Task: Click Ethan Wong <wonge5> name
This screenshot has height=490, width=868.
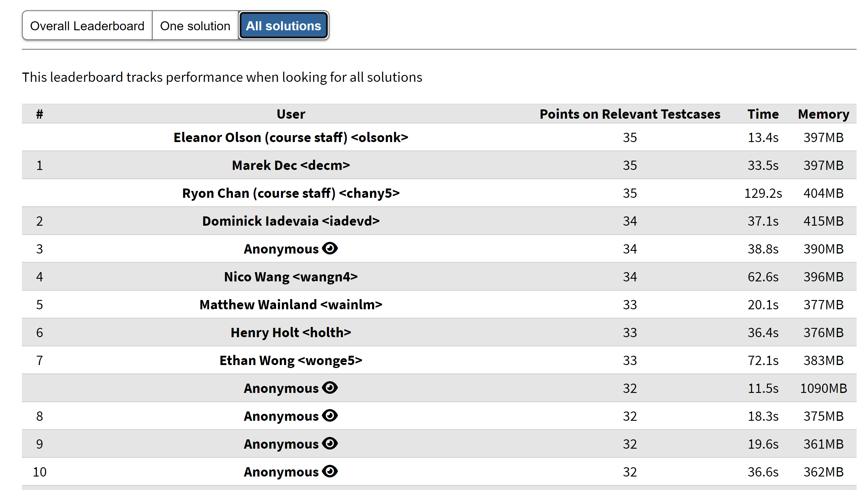Action: [291, 360]
